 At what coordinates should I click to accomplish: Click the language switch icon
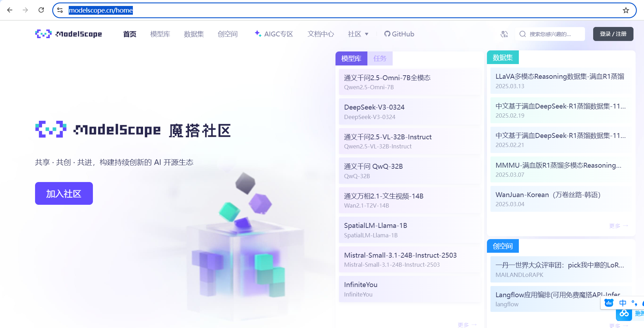point(504,34)
